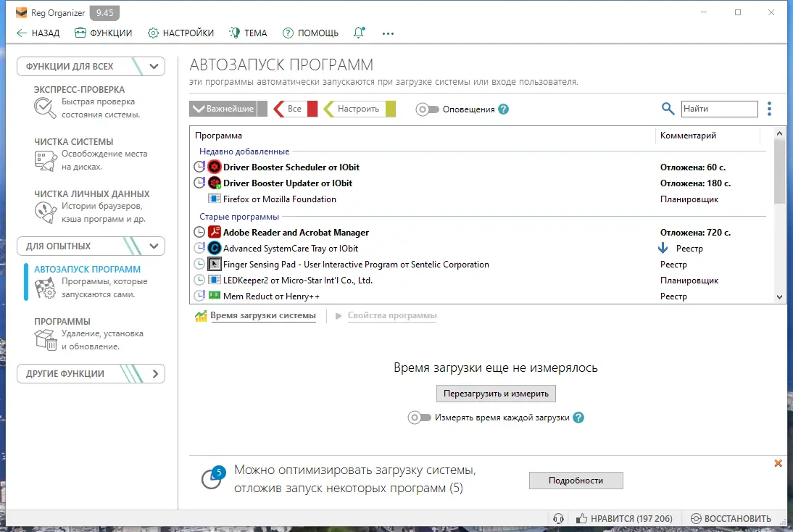
Task: Click the Чистка системы broom icon
Action: coord(46,161)
